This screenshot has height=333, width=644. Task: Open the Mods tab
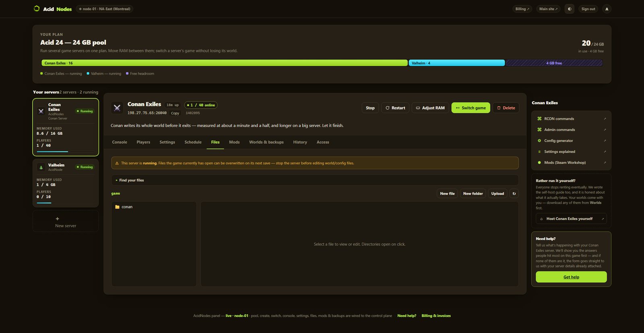[x=234, y=142]
